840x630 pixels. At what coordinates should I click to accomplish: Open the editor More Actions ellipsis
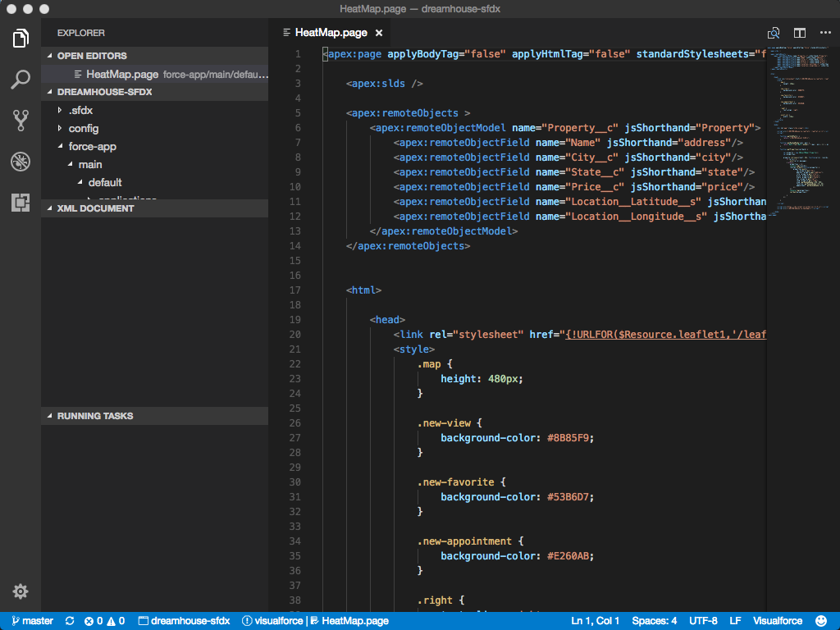click(x=825, y=33)
